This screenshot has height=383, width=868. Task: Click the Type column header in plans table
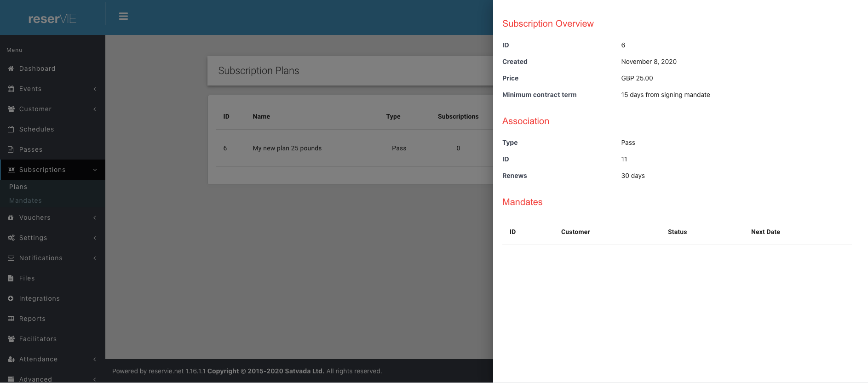point(393,116)
